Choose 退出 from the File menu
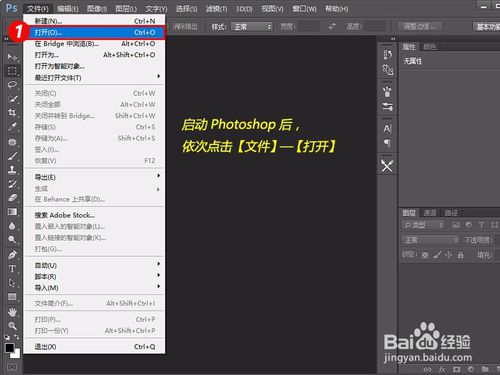 click(x=95, y=347)
